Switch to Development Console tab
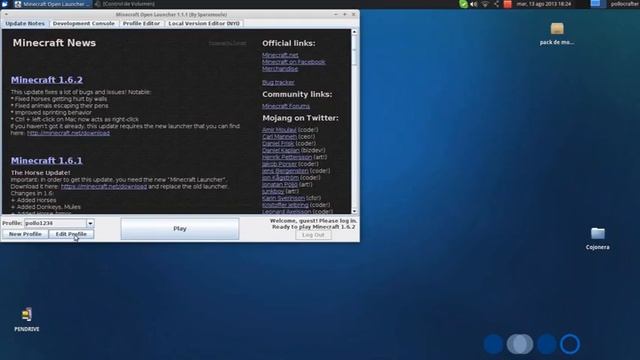 [x=84, y=24]
